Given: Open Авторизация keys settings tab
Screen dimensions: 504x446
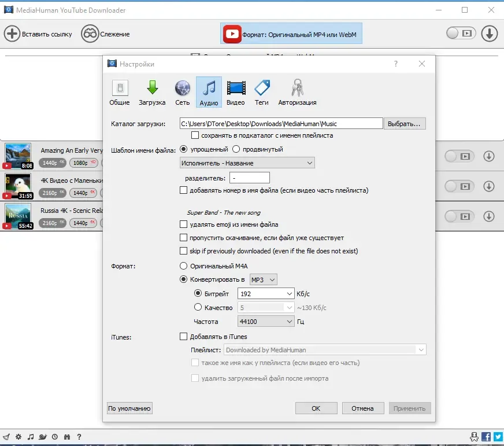Looking at the screenshot, I should pos(297,93).
